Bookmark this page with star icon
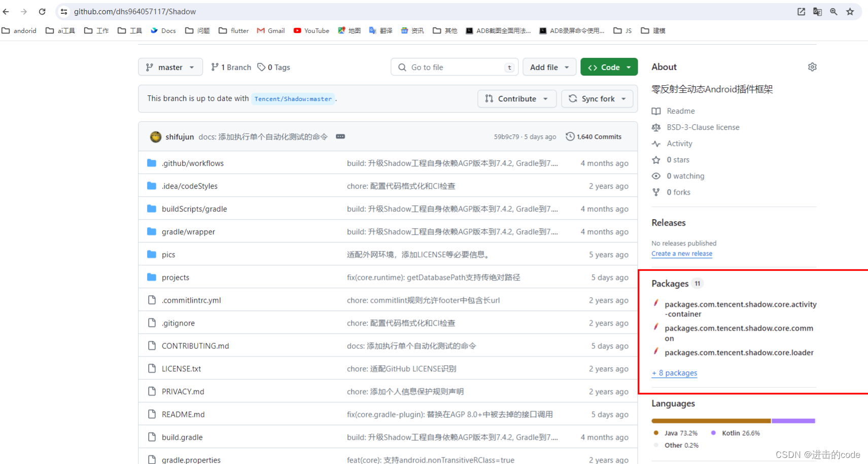Screen dimensions: 868x464 pos(850,12)
